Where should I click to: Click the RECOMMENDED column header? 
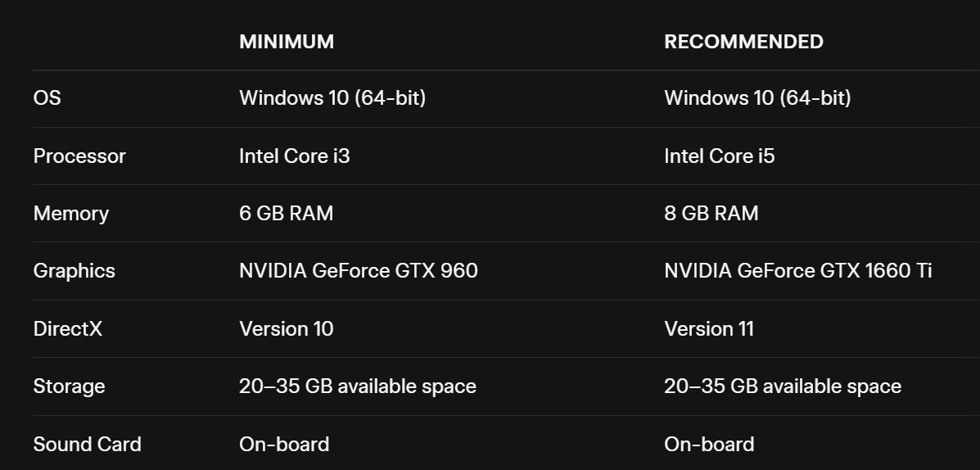point(743,42)
